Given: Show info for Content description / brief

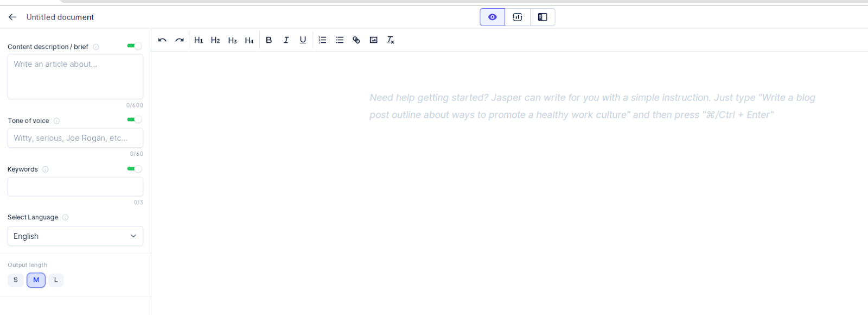Looking at the screenshot, I should point(96,47).
